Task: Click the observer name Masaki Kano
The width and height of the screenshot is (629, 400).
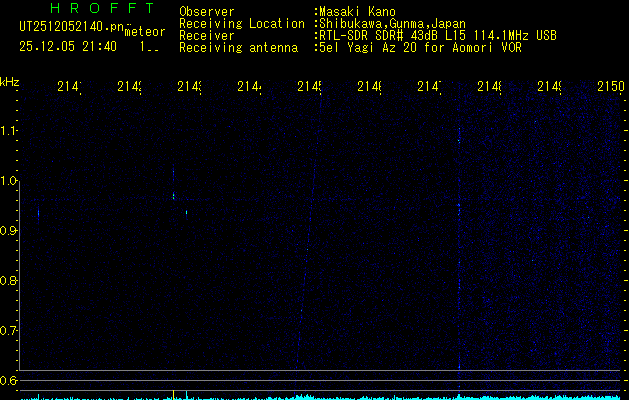Action: click(x=355, y=12)
